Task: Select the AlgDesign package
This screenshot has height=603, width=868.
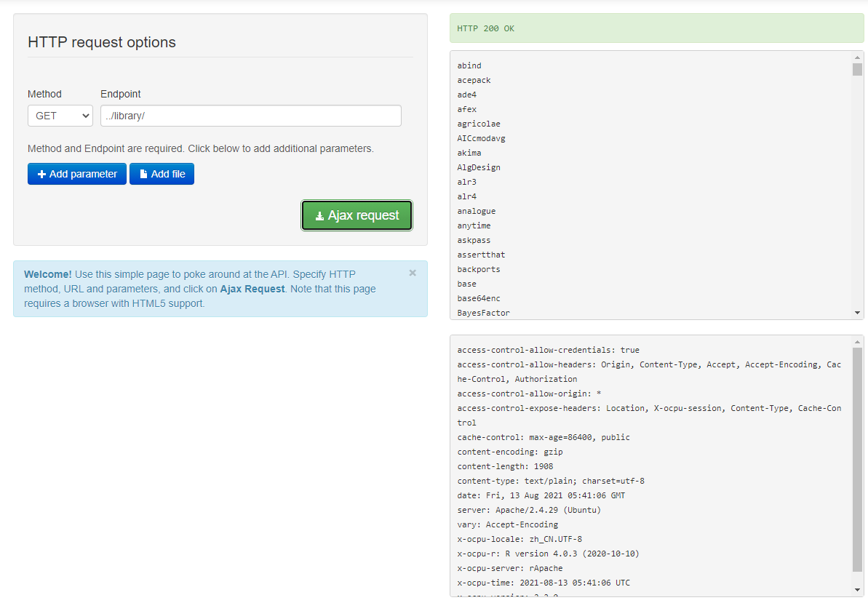Action: pos(479,167)
